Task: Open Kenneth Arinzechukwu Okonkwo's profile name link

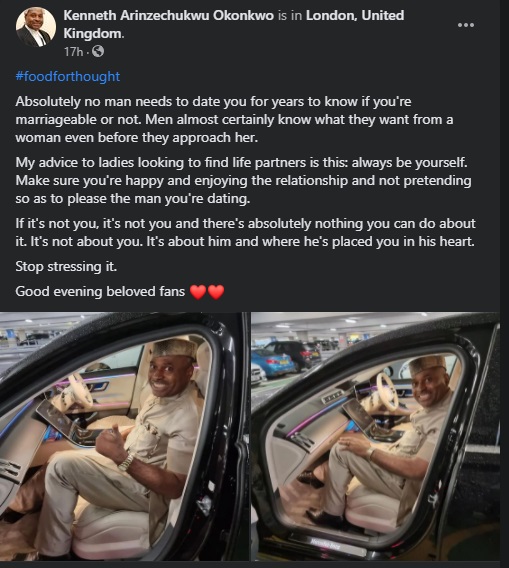Action: (168, 16)
